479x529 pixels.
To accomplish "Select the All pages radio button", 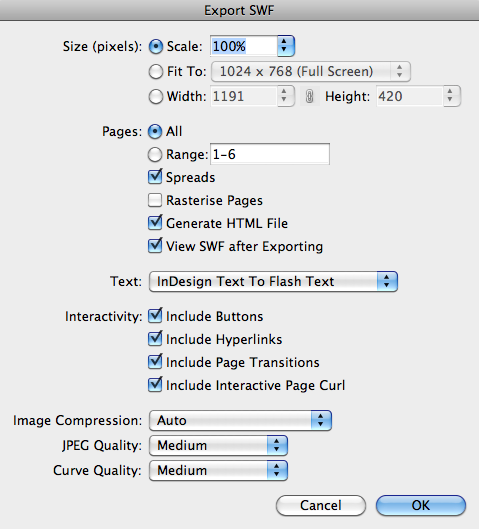I will pos(155,132).
